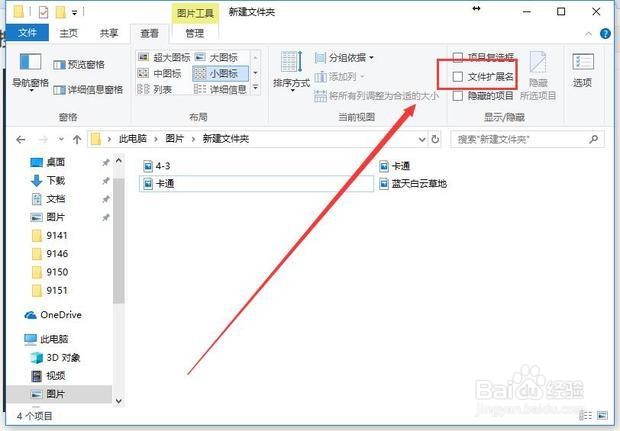620x431 pixels.
Task: Focus the search 新建文件夹 box
Action: click(527, 139)
